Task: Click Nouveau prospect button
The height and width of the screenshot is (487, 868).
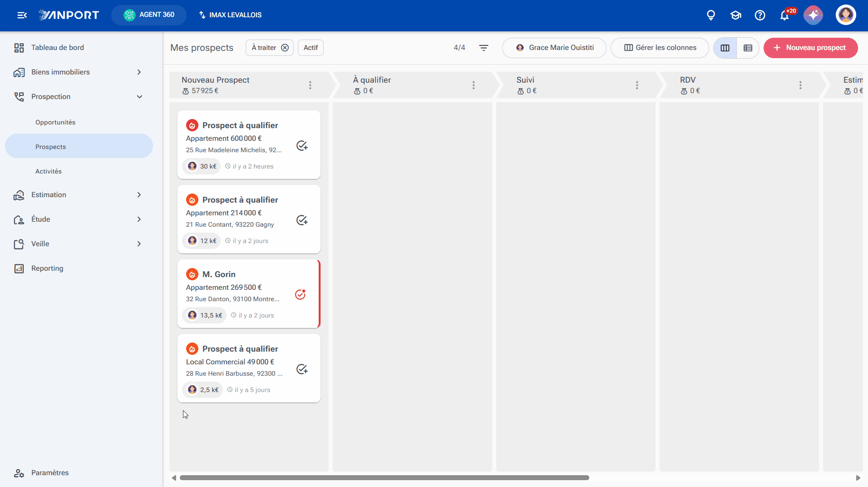Action: pos(811,48)
